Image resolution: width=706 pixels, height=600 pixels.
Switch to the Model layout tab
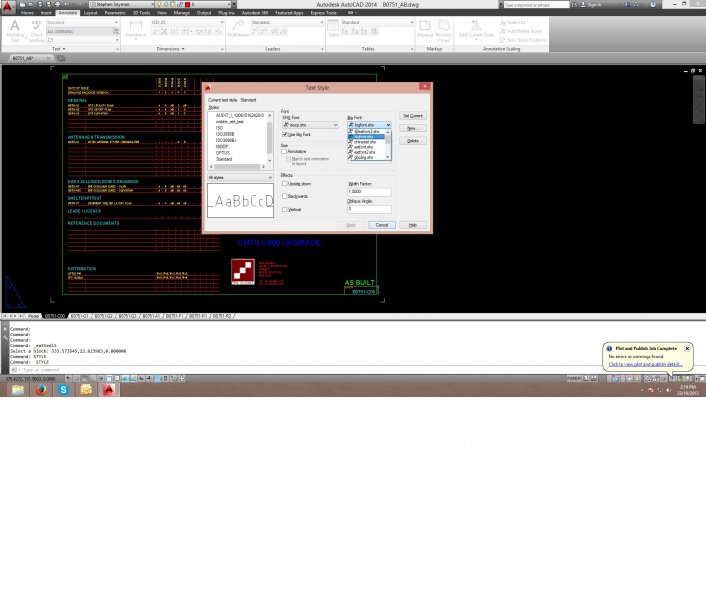pyautogui.click(x=33, y=316)
